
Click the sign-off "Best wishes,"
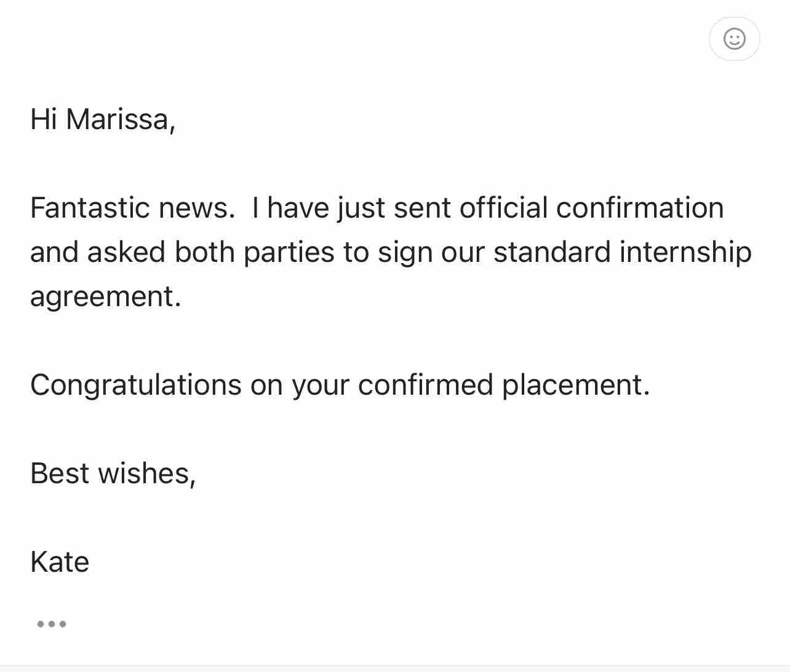pos(113,473)
